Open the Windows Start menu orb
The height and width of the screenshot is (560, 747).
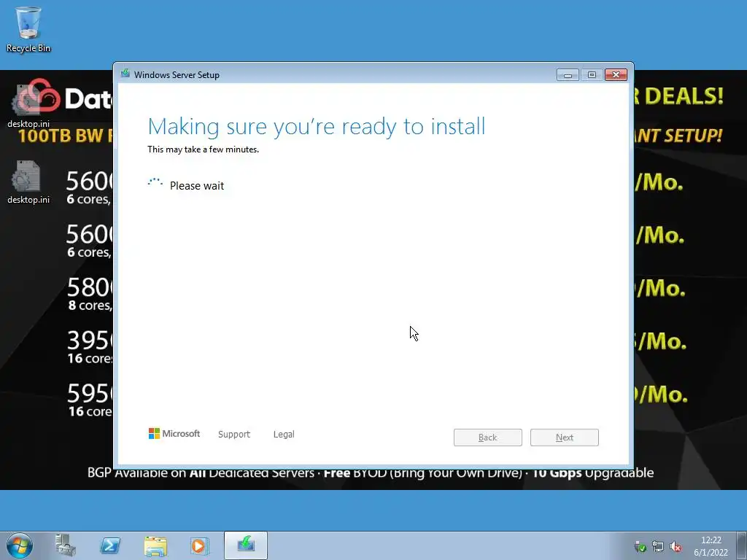(x=20, y=545)
